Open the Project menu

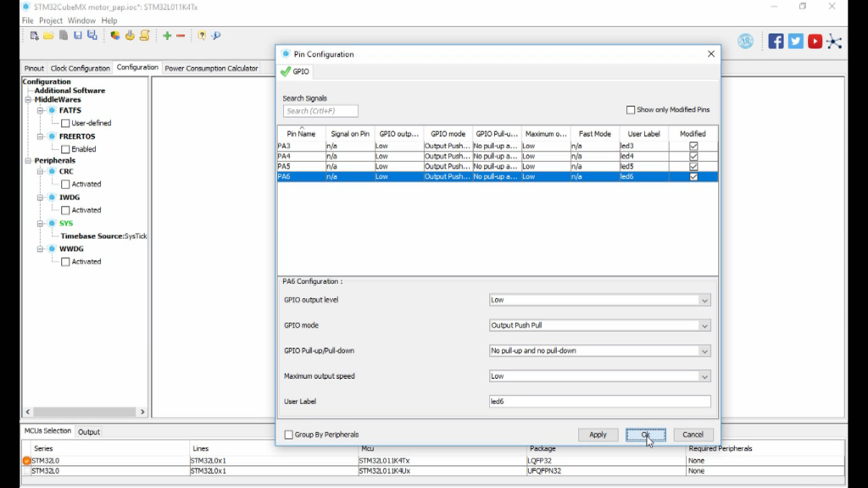(x=51, y=20)
